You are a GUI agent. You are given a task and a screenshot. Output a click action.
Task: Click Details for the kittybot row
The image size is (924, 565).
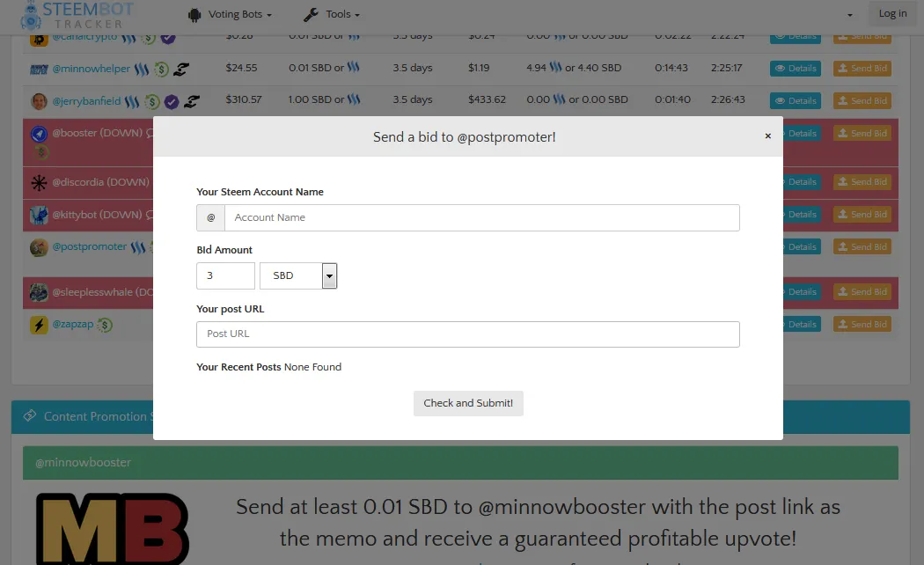click(802, 215)
